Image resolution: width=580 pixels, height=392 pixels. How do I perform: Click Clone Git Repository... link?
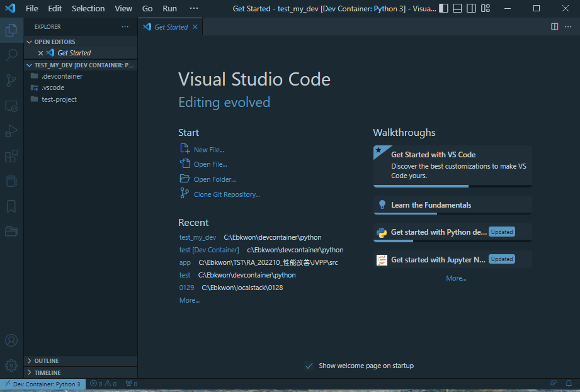point(220,194)
